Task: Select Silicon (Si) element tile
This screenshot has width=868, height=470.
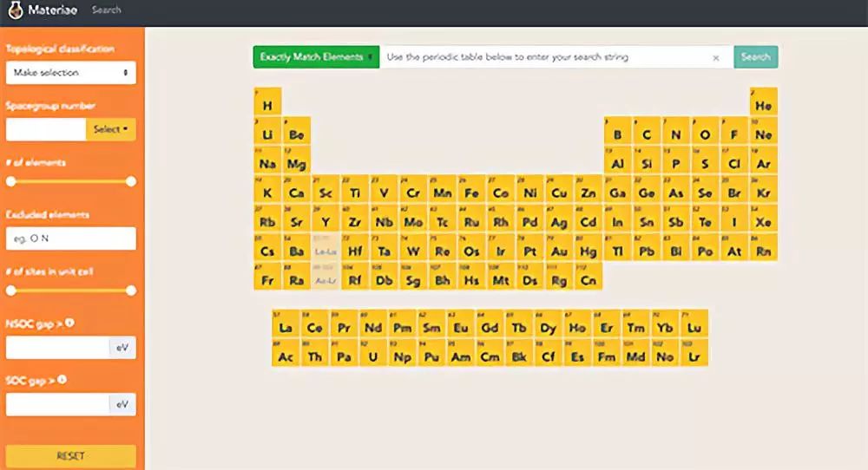Action: click(647, 160)
